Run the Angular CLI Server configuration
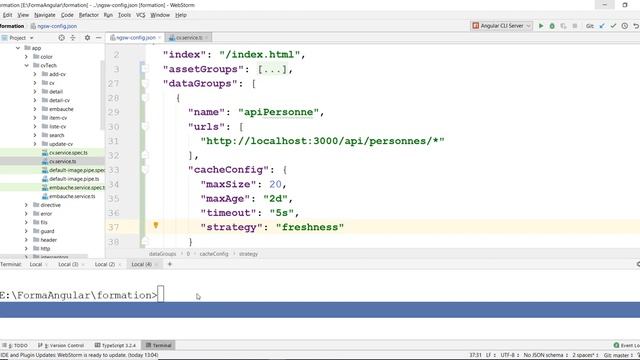The width and height of the screenshot is (640, 360). coord(541,26)
